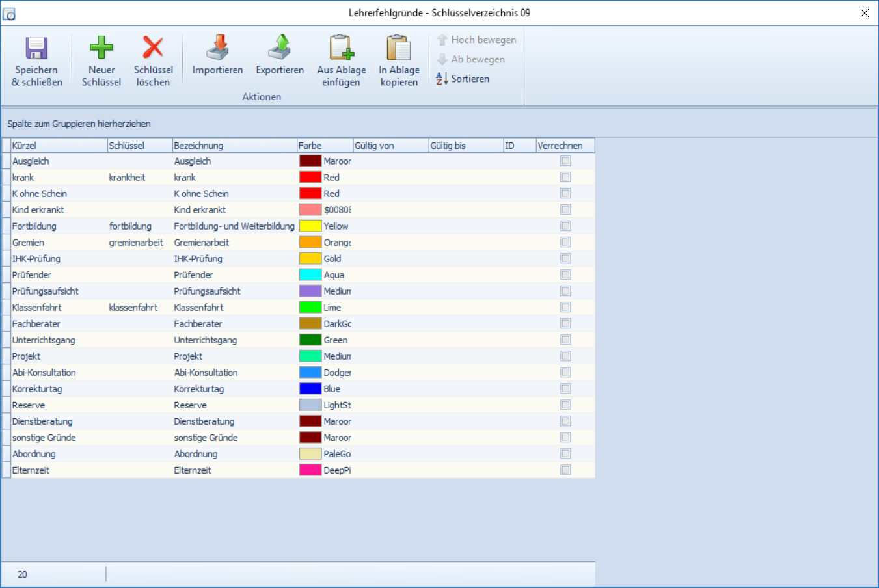Click the Speichern & schließen save icon
Viewport: 879px width, 588px height.
tap(36, 49)
